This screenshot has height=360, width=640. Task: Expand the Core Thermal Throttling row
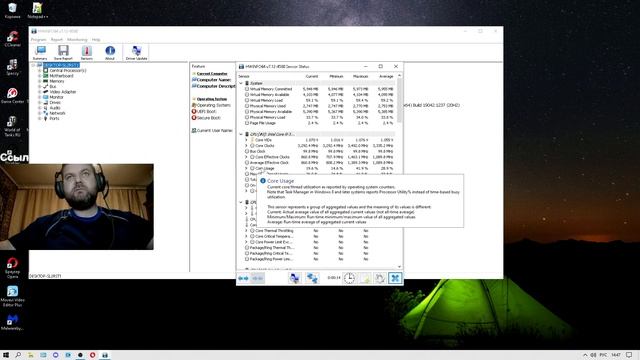pyautogui.click(x=246, y=231)
